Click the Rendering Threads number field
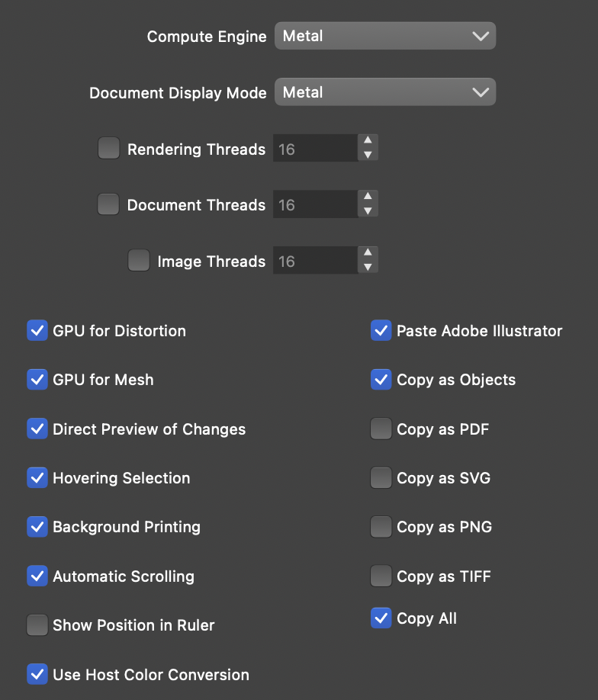 315,149
